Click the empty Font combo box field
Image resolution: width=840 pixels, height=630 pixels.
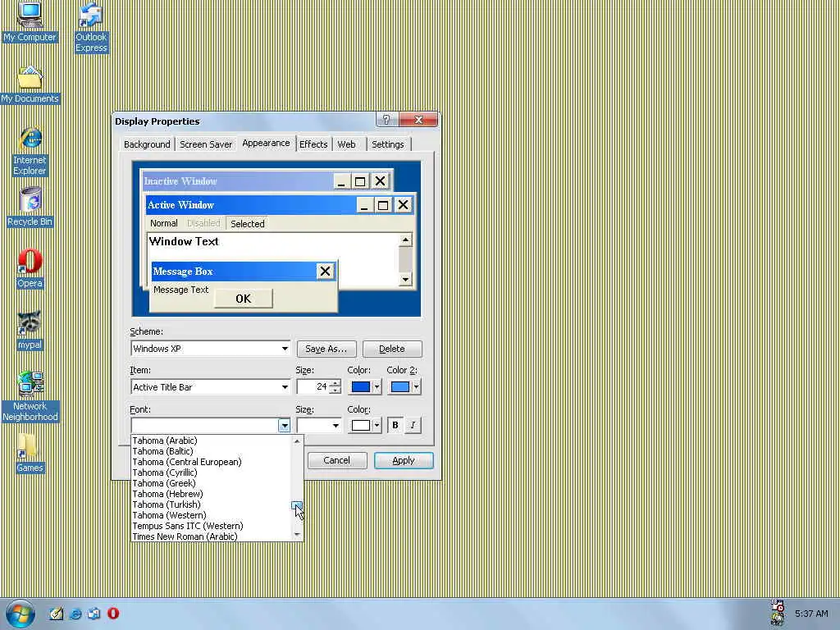tap(204, 426)
